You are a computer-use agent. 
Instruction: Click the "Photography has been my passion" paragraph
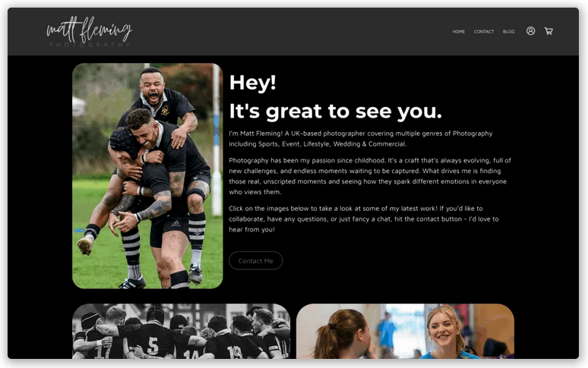[370, 176]
